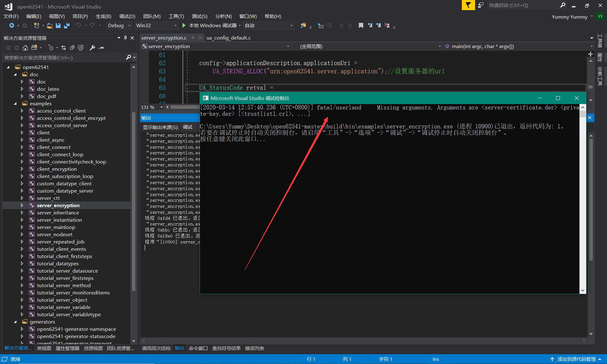The image size is (607, 364).
Task: Toggle Show All Files in Solution Explorer
Action: [81, 48]
